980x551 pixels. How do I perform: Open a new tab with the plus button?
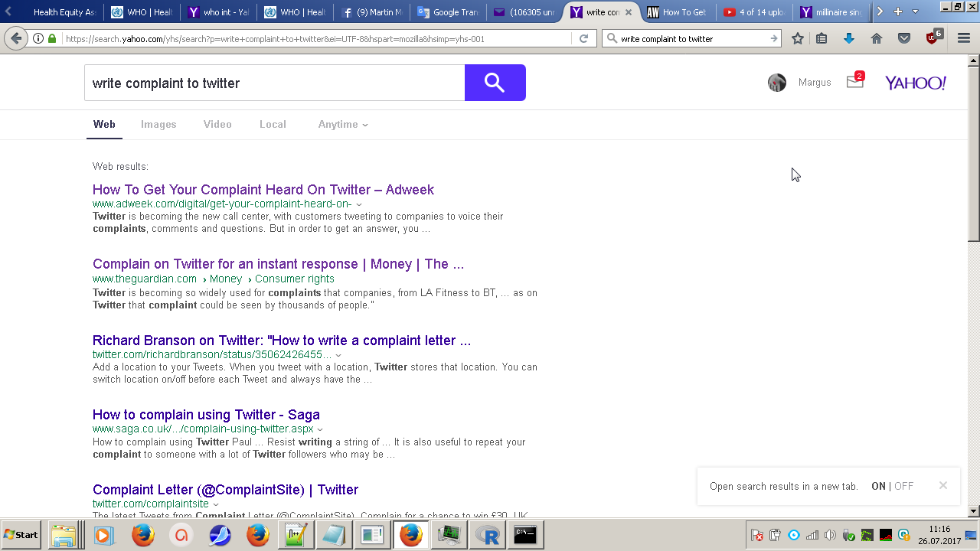pyautogui.click(x=898, y=11)
